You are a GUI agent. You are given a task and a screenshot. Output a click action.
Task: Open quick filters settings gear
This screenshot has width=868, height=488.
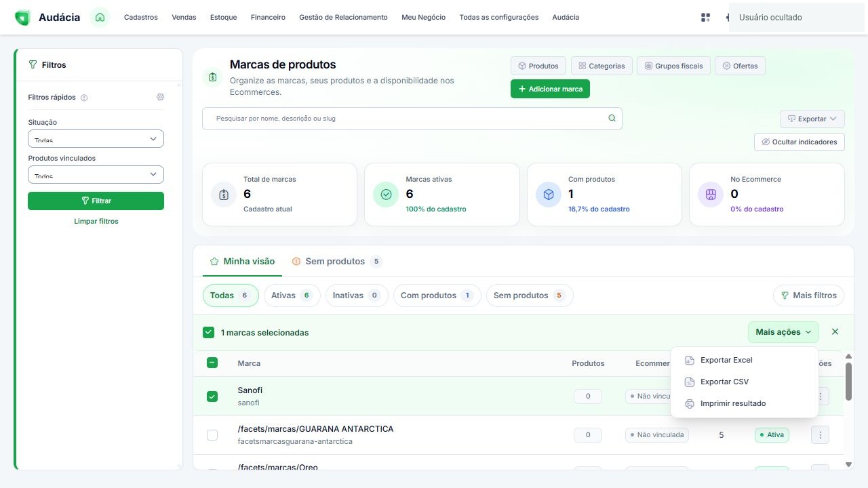pyautogui.click(x=160, y=97)
